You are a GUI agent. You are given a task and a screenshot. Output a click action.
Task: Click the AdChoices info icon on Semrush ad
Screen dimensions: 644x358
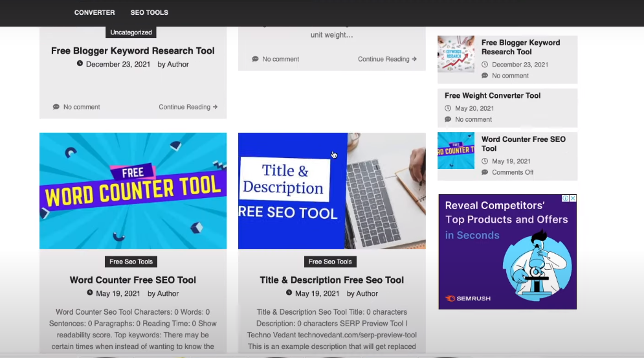point(566,198)
